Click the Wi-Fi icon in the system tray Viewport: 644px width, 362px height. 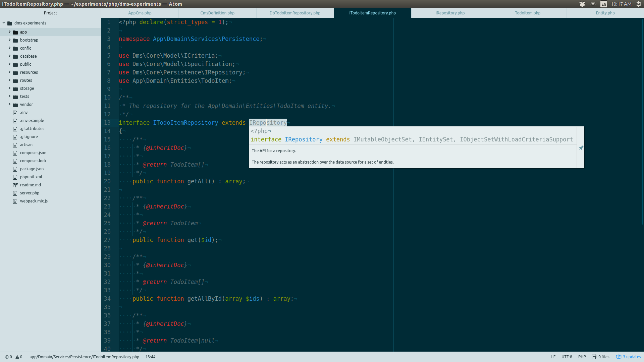coord(593,4)
